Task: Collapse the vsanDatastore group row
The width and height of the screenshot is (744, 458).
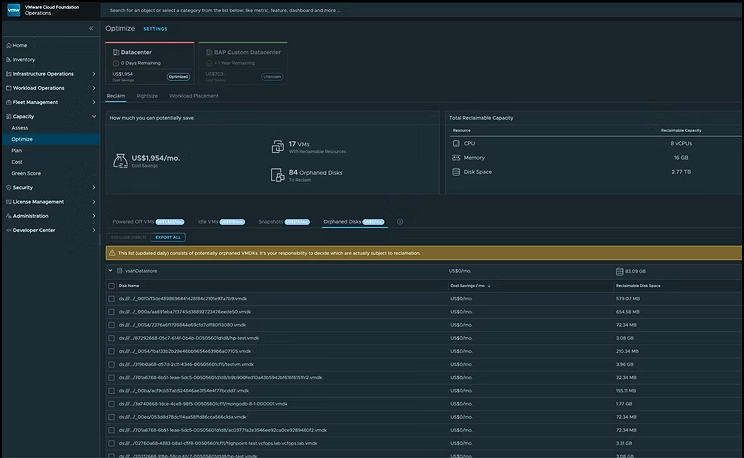Action: pyautogui.click(x=110, y=270)
